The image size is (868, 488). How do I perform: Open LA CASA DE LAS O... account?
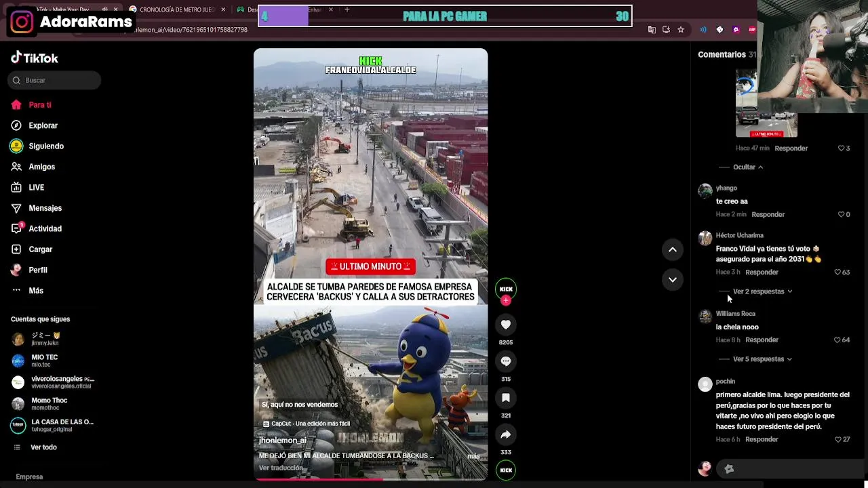(52, 426)
